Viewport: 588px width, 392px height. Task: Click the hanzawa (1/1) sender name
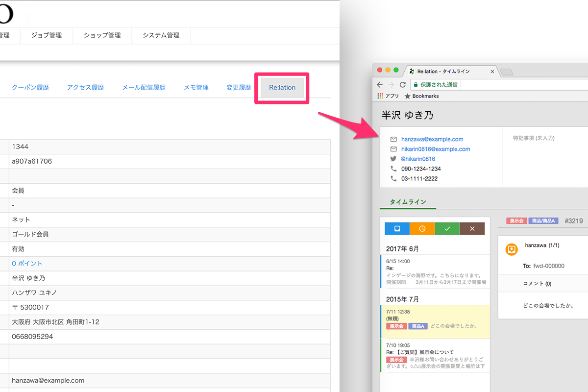tap(542, 245)
